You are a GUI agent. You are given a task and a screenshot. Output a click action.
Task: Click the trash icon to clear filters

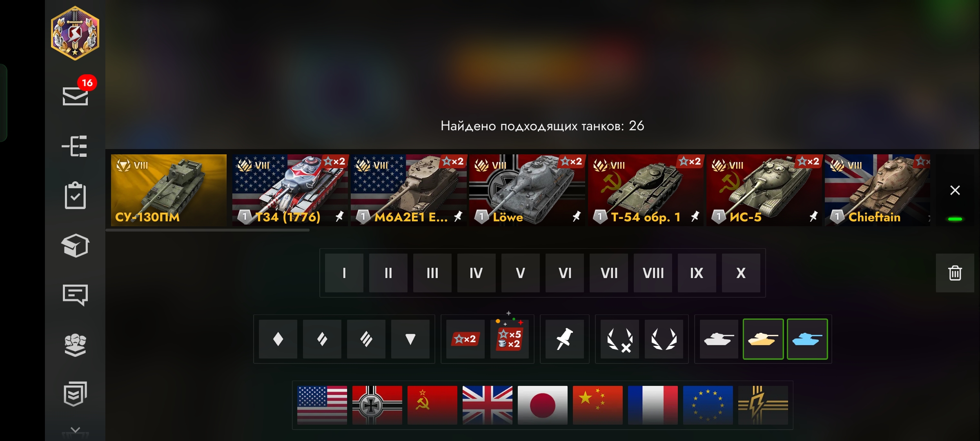[x=955, y=273]
